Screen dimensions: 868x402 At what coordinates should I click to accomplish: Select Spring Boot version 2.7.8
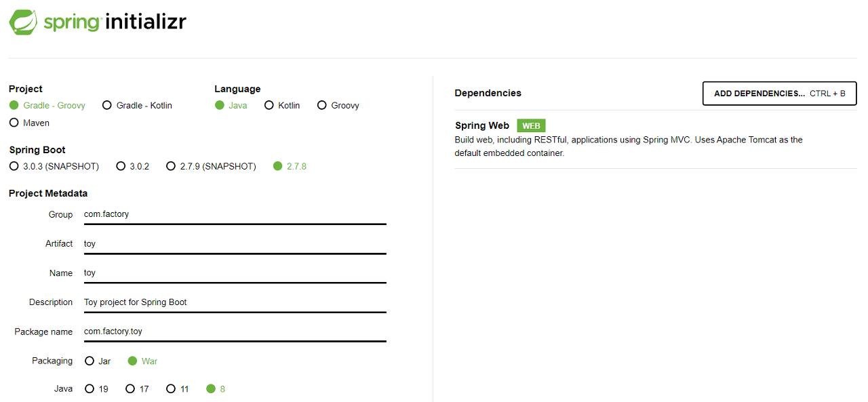[x=290, y=166]
